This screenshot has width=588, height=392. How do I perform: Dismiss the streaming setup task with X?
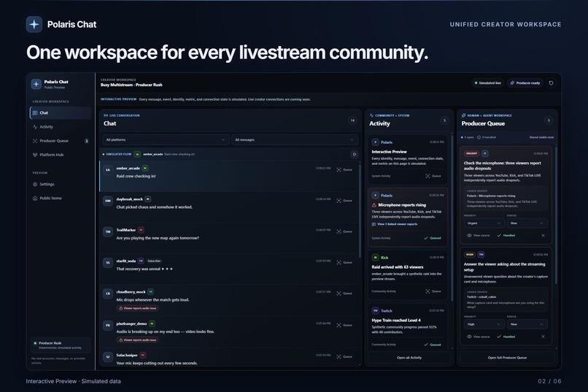click(x=543, y=337)
